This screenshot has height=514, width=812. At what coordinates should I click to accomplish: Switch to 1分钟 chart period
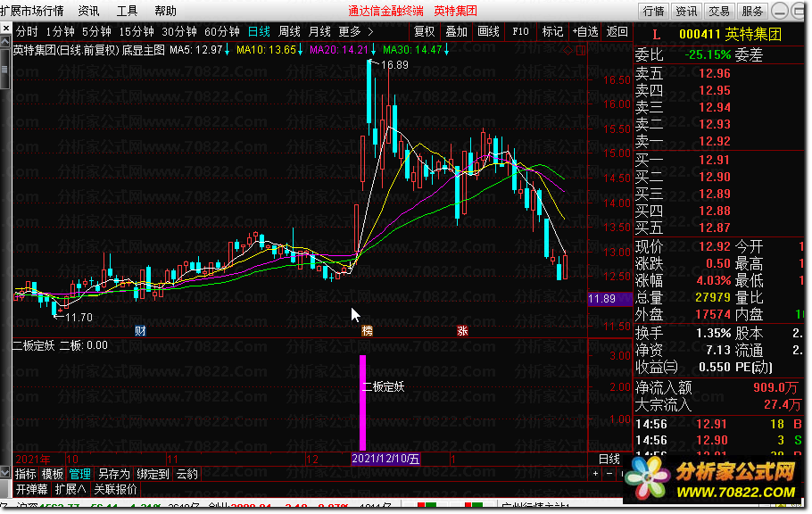coord(60,31)
